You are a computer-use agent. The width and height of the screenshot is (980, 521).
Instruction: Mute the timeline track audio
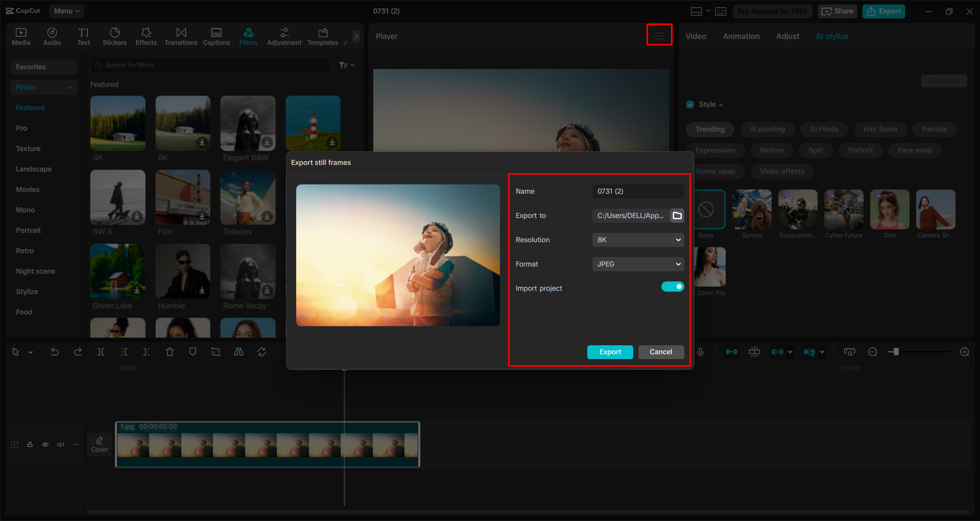point(60,444)
